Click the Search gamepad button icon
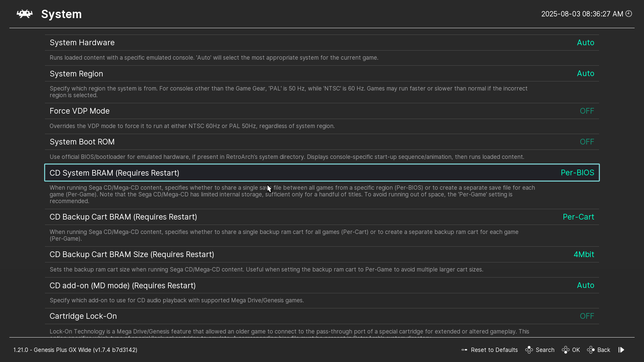The width and height of the screenshot is (644, 362). [529, 350]
